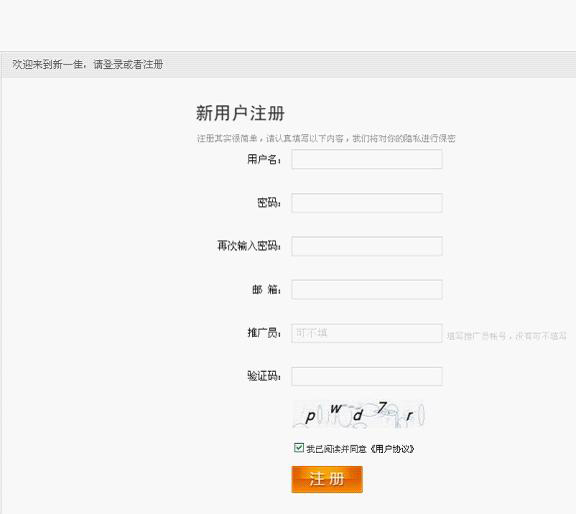This screenshot has width=576, height=514.
Task: Click the 验证码 label text
Action: click(x=264, y=376)
